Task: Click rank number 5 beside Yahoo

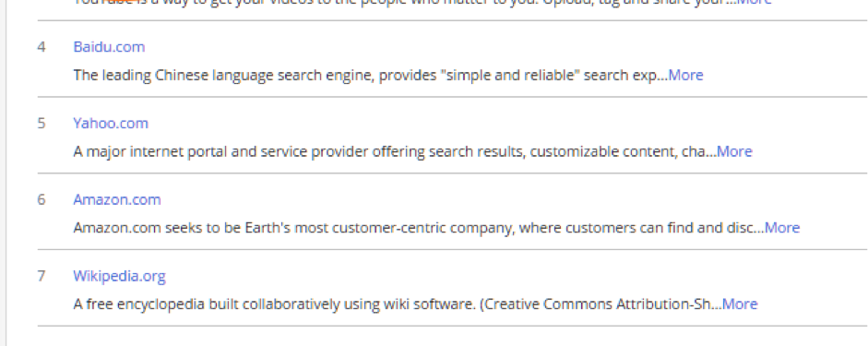Action: 42,123
